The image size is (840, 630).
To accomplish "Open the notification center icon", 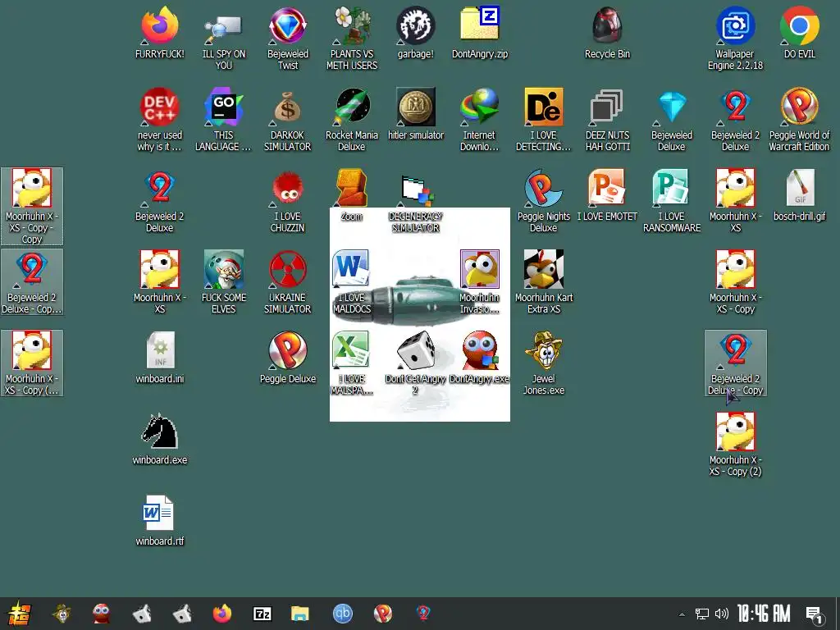I will (815, 615).
